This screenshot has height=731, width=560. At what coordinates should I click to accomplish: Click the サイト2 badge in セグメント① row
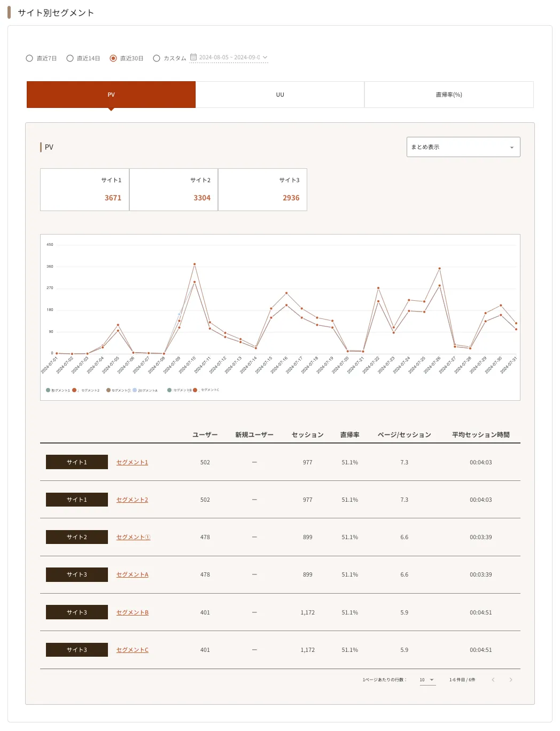pyautogui.click(x=77, y=537)
